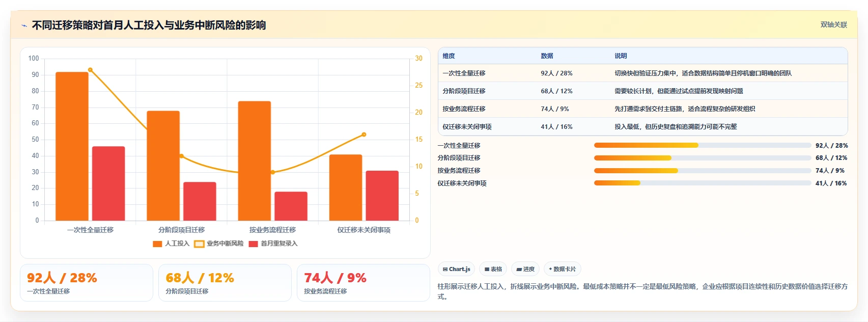Click the 一次性全量迁移 label left of progress bars
868x322 pixels.
(459, 145)
